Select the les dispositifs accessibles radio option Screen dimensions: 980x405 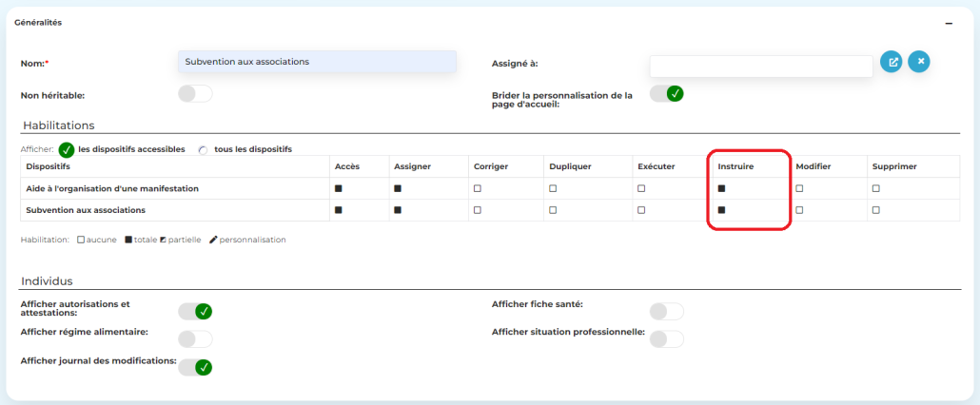pos(67,150)
